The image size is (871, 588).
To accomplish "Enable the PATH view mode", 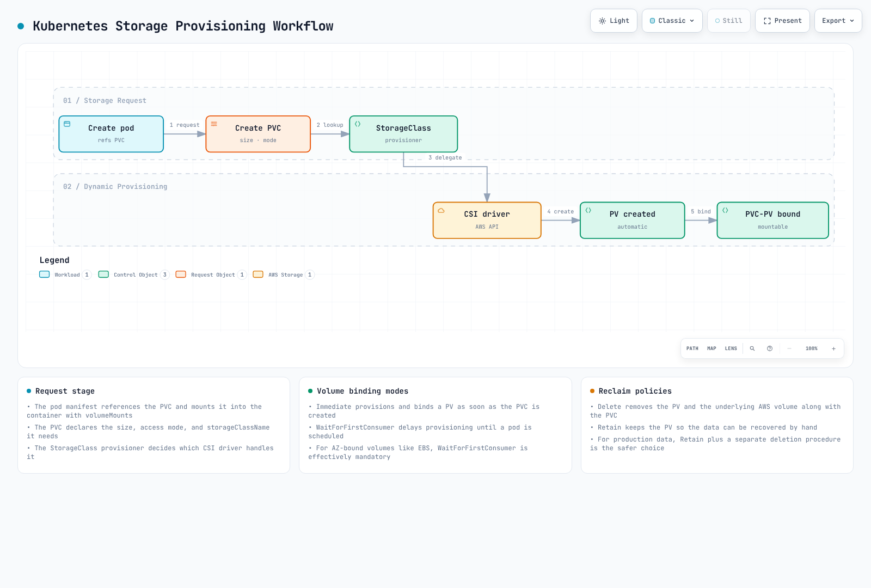I will [x=692, y=348].
